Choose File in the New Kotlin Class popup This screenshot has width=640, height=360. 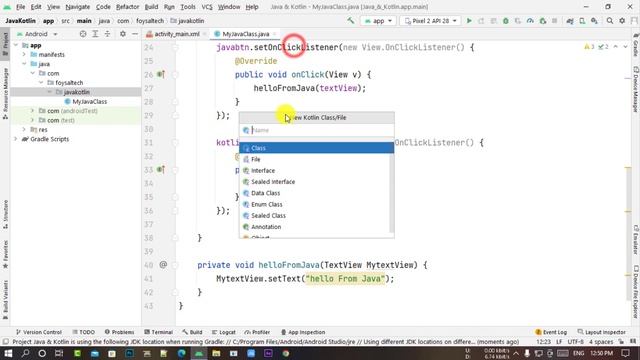[316, 159]
